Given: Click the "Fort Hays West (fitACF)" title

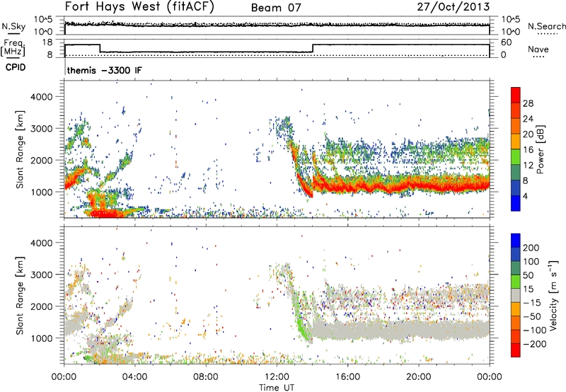Looking at the screenshot, I should [139, 7].
